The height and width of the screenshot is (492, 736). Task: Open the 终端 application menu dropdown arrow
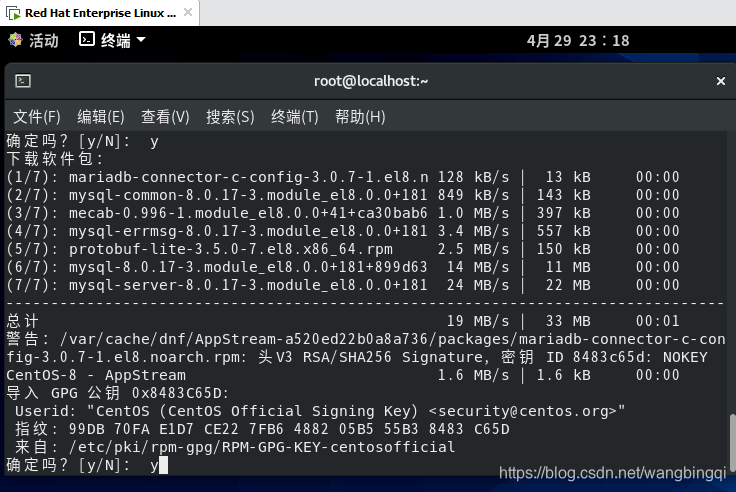[x=141, y=40]
